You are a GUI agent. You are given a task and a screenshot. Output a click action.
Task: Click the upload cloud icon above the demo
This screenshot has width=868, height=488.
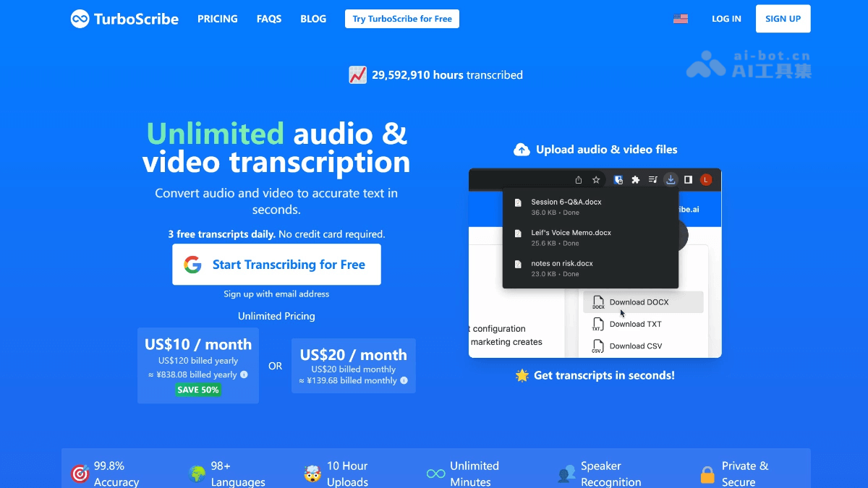point(522,149)
